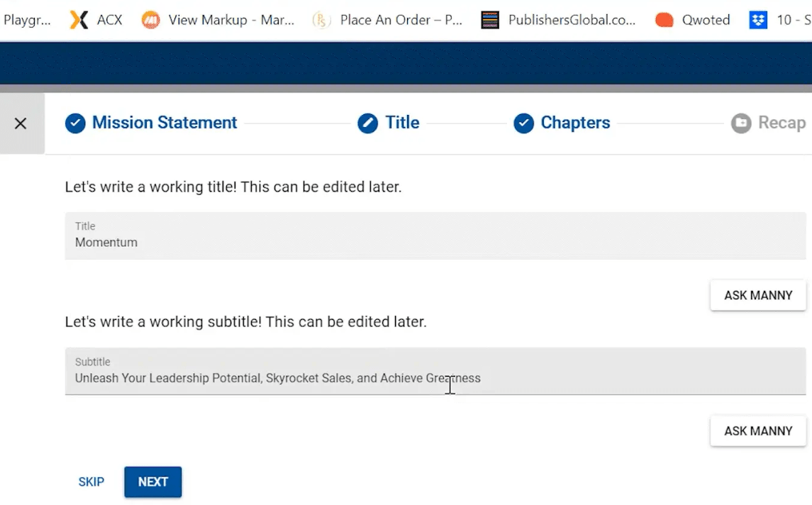
Task: Go to the Chapters step
Action: coord(575,123)
